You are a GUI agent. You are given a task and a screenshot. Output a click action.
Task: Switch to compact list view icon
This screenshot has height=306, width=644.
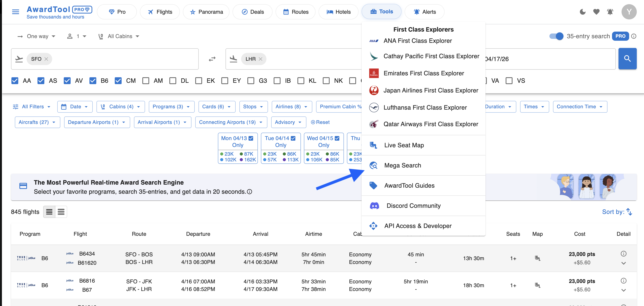click(x=49, y=212)
